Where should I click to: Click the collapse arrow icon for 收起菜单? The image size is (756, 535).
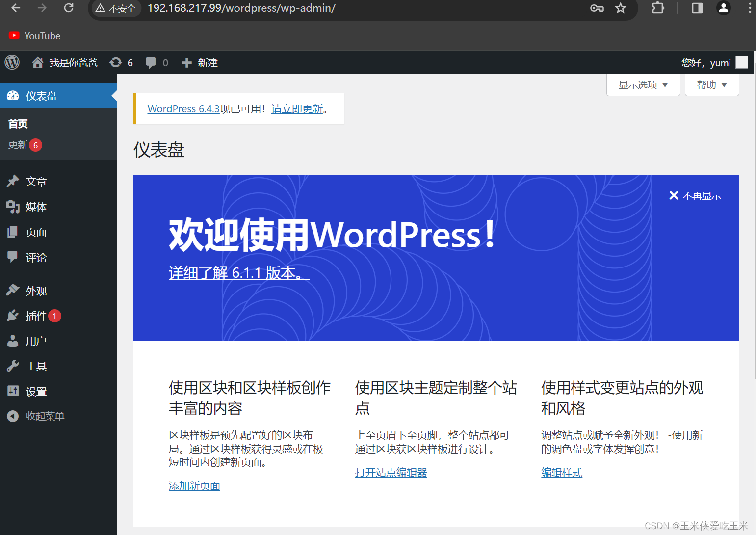pos(13,416)
